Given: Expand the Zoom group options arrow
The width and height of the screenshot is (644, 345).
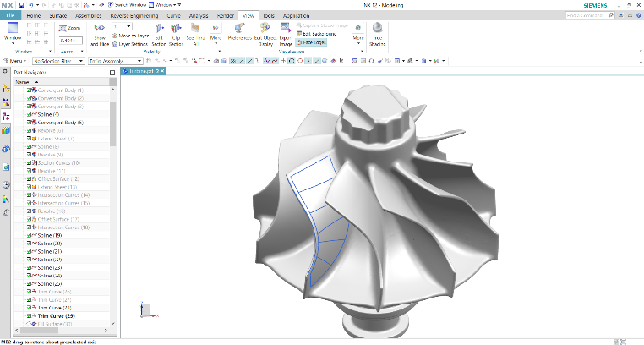Looking at the screenshot, I should click(x=82, y=52).
